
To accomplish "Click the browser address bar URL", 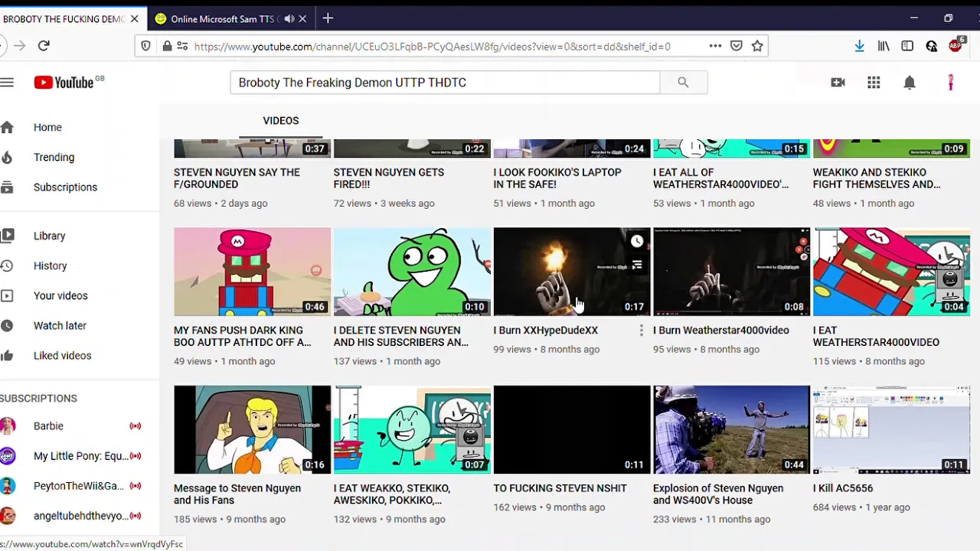I will click(432, 46).
